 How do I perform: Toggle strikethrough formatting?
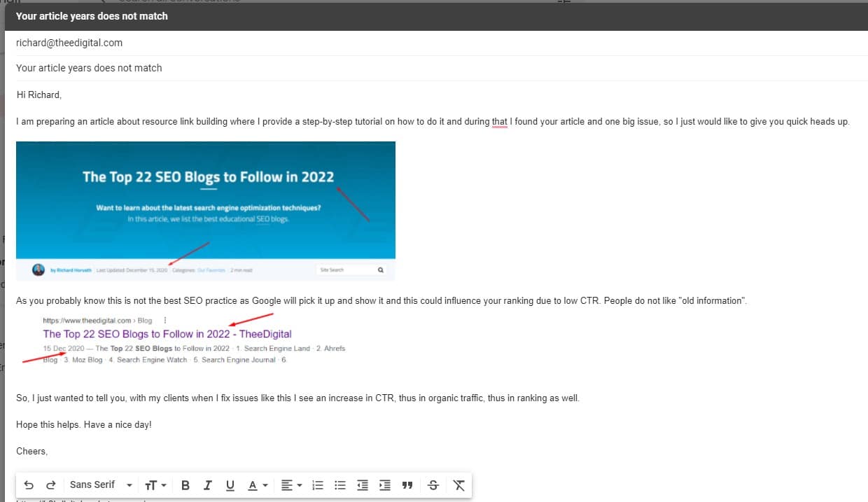(433, 484)
